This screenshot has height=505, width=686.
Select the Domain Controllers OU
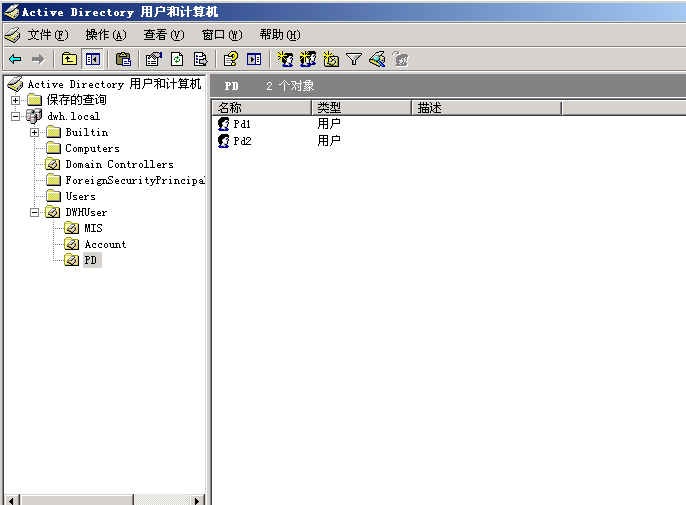[119, 165]
